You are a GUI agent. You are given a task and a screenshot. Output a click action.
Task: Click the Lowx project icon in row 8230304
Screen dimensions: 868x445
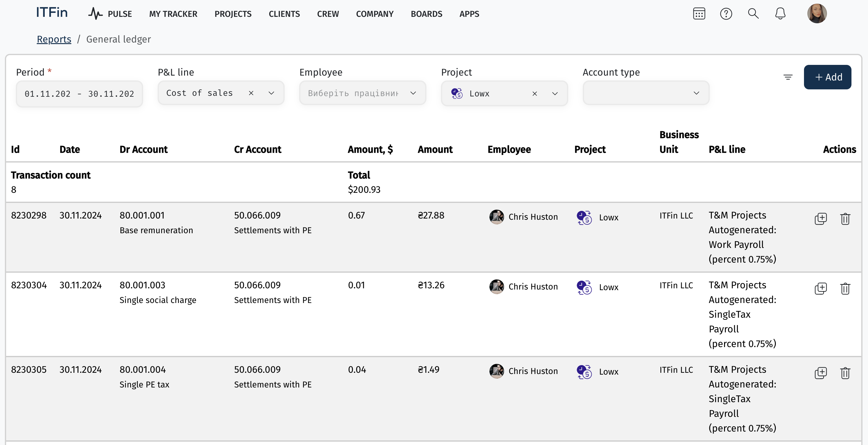coord(584,287)
